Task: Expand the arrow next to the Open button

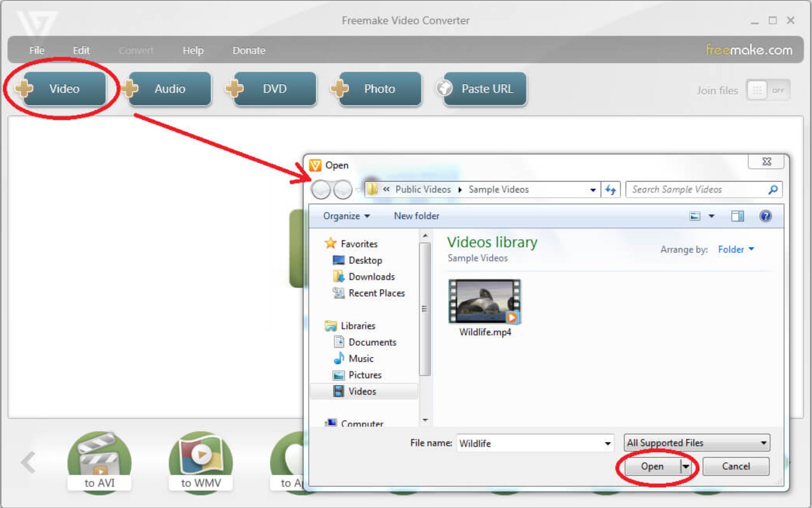Action: [x=687, y=466]
